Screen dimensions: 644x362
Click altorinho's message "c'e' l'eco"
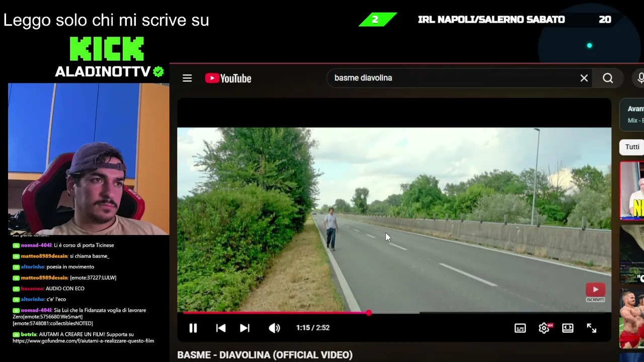point(56,300)
